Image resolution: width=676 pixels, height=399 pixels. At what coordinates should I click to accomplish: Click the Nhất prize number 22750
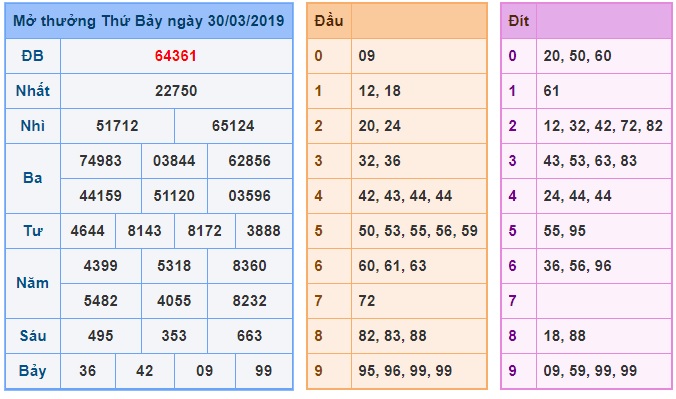[x=176, y=91]
